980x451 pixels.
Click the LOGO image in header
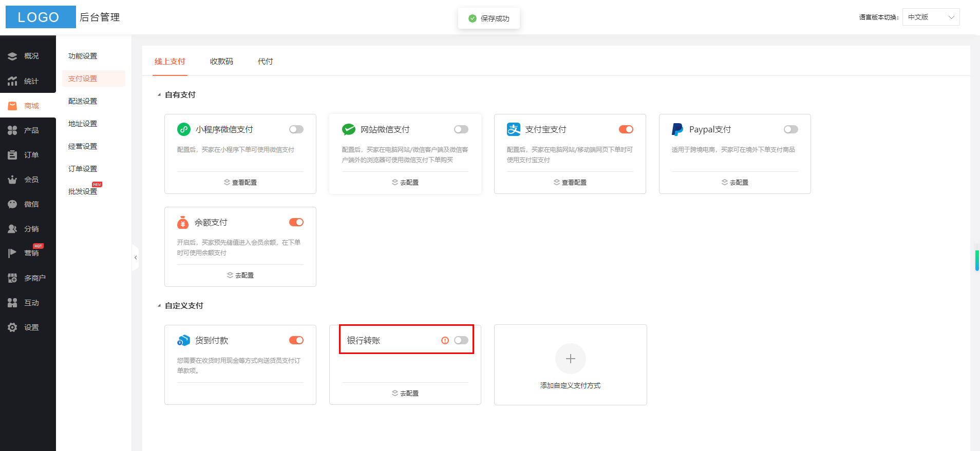41,17
